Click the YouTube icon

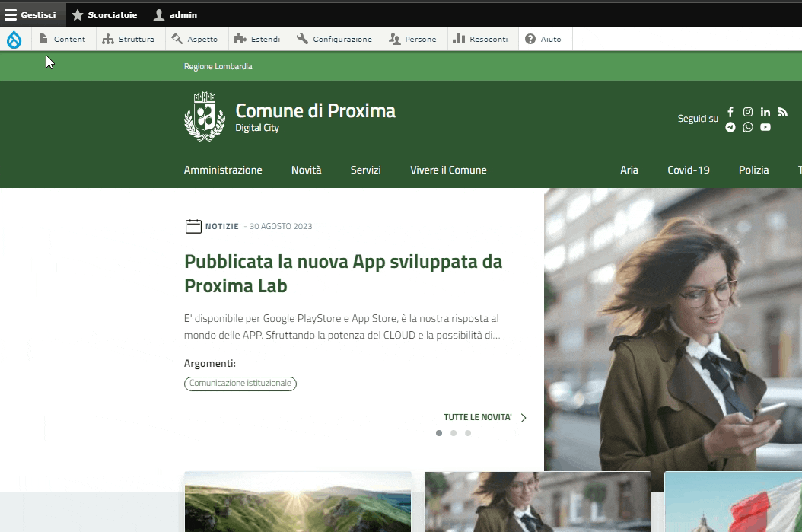[765, 127]
